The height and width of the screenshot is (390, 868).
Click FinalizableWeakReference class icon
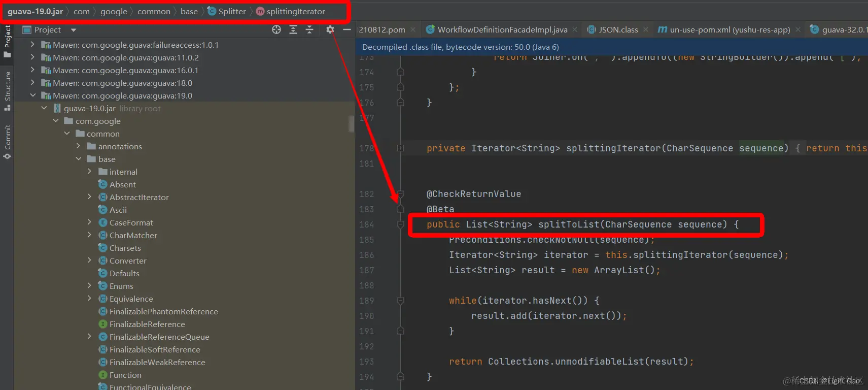tap(102, 362)
